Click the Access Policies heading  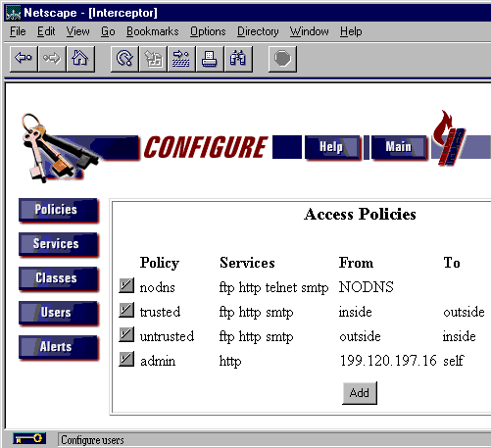click(360, 215)
